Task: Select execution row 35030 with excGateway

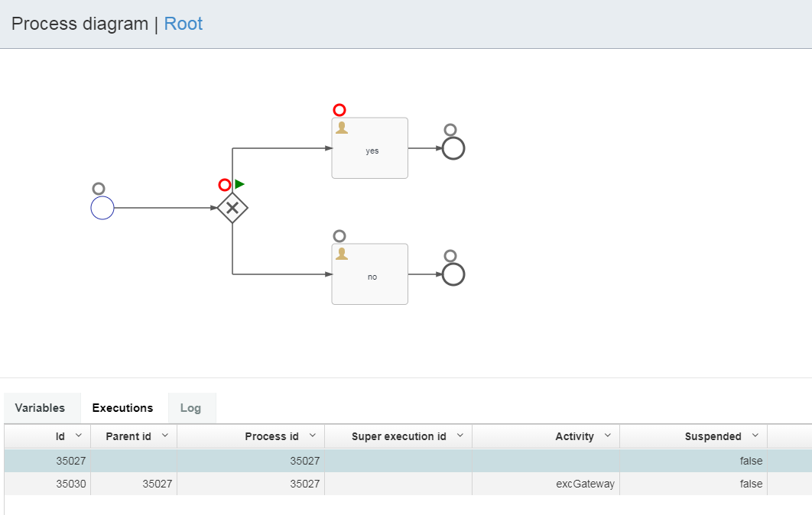Action: point(382,484)
